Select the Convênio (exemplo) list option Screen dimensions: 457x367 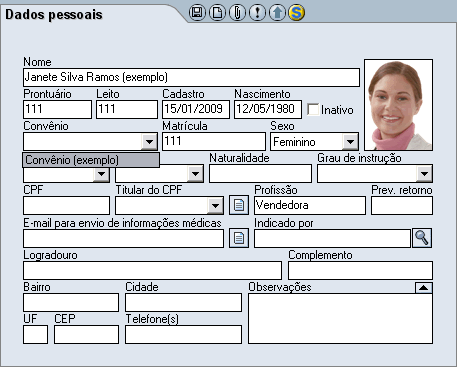[91, 160]
